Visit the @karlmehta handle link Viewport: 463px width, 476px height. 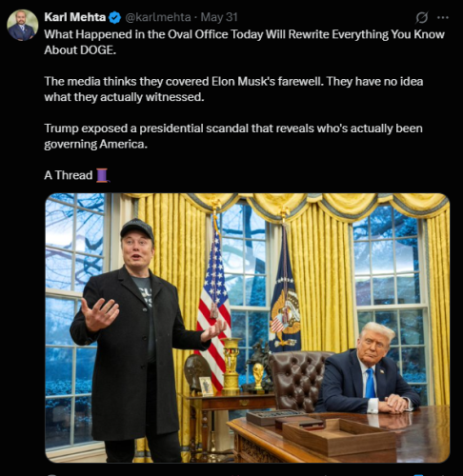[x=158, y=17]
